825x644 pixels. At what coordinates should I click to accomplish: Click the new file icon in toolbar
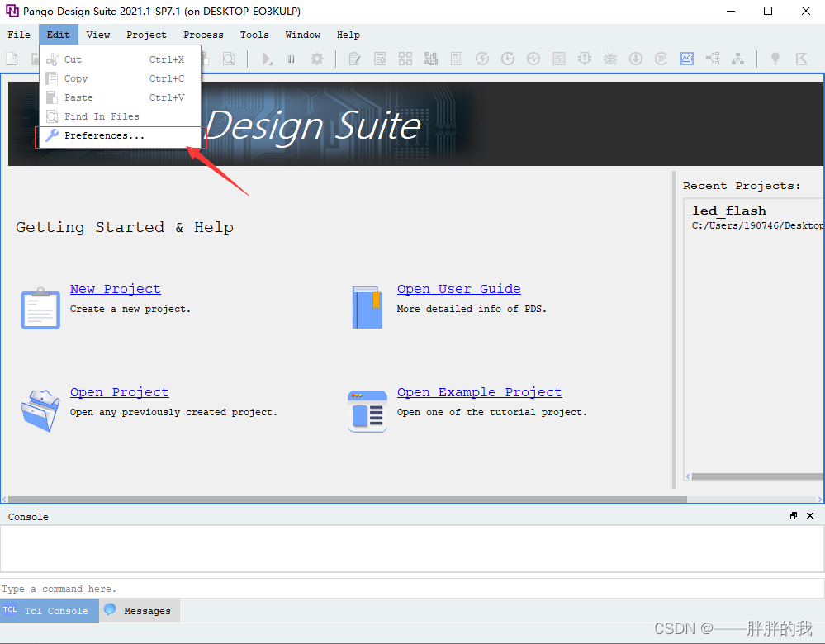[12, 59]
